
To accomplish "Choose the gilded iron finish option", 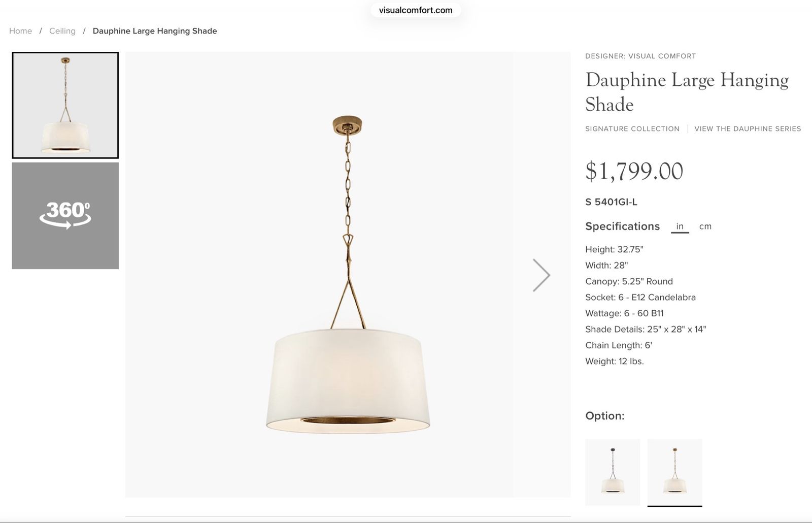I will pos(675,472).
